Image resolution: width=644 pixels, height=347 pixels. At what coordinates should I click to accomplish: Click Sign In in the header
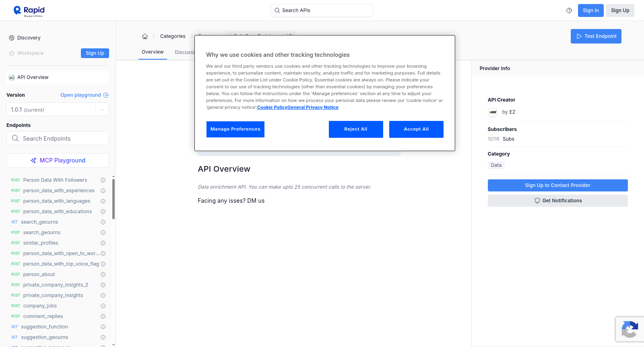[x=591, y=10]
